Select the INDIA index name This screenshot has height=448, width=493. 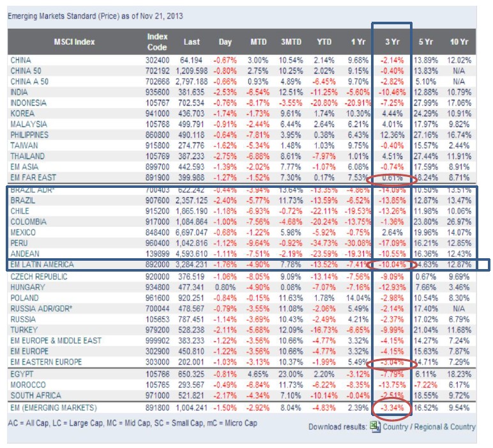click(x=19, y=92)
